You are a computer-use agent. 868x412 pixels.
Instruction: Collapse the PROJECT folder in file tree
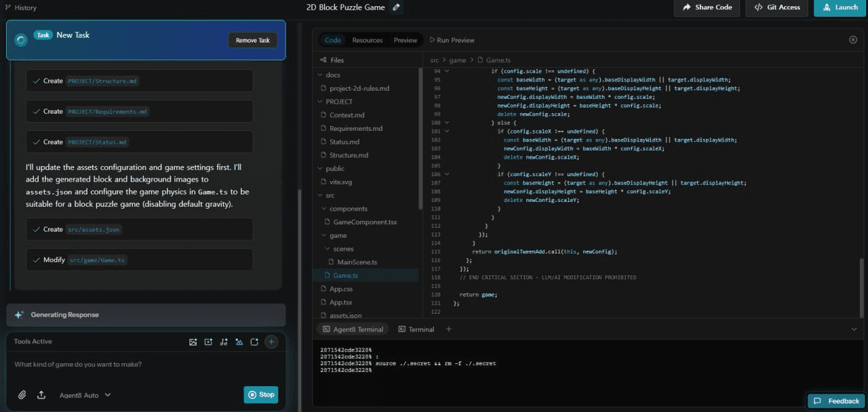coord(321,102)
